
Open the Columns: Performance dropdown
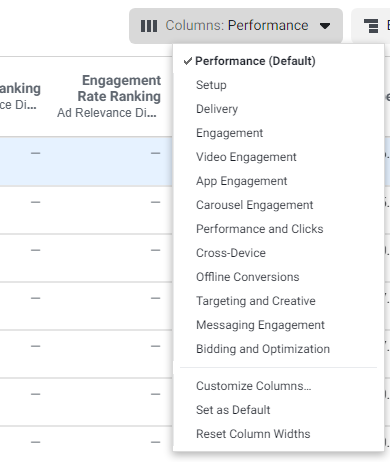236,26
